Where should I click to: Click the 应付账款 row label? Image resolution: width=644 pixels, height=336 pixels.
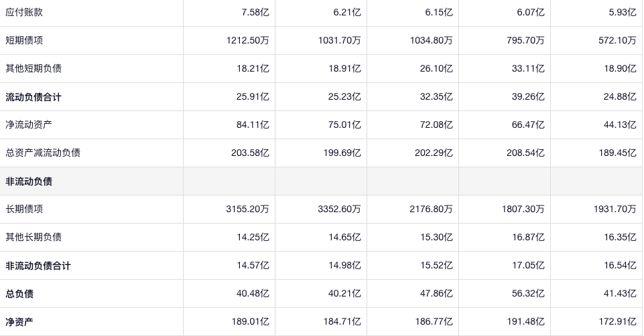(24, 12)
